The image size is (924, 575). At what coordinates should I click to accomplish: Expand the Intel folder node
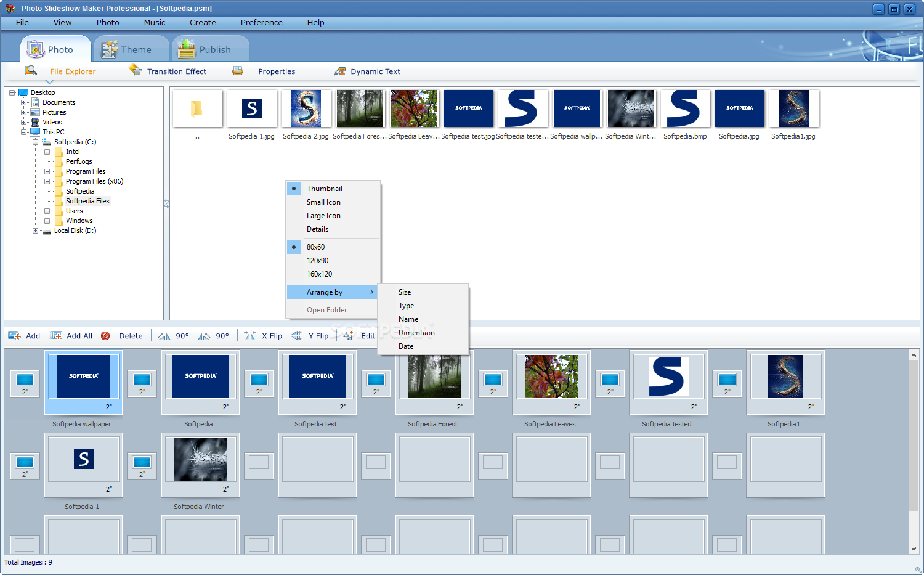[47, 152]
